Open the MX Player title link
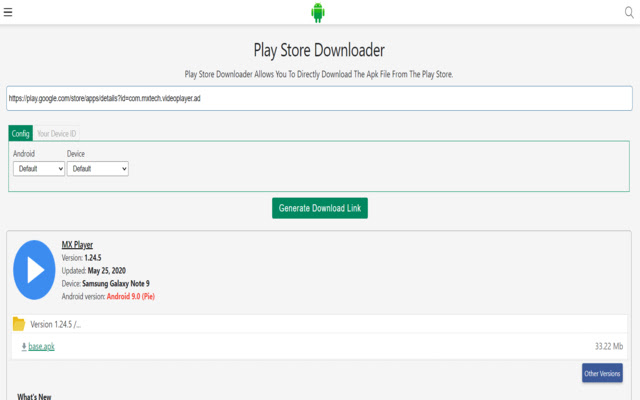Viewport: 640px width, 400px height. (77, 244)
